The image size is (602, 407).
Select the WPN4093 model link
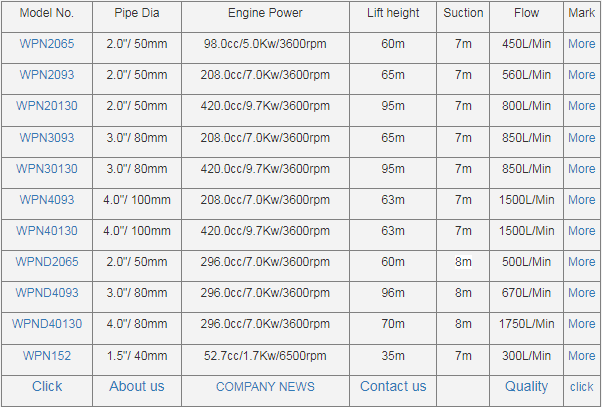47,200
